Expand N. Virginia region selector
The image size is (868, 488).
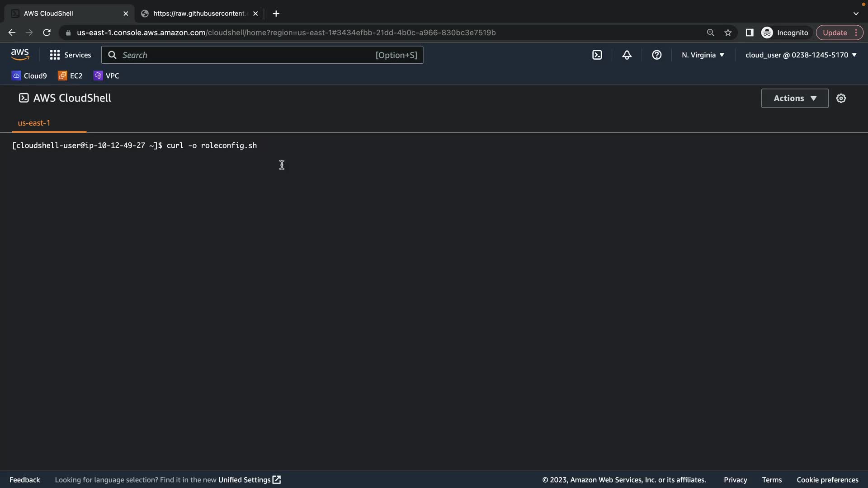coord(703,55)
